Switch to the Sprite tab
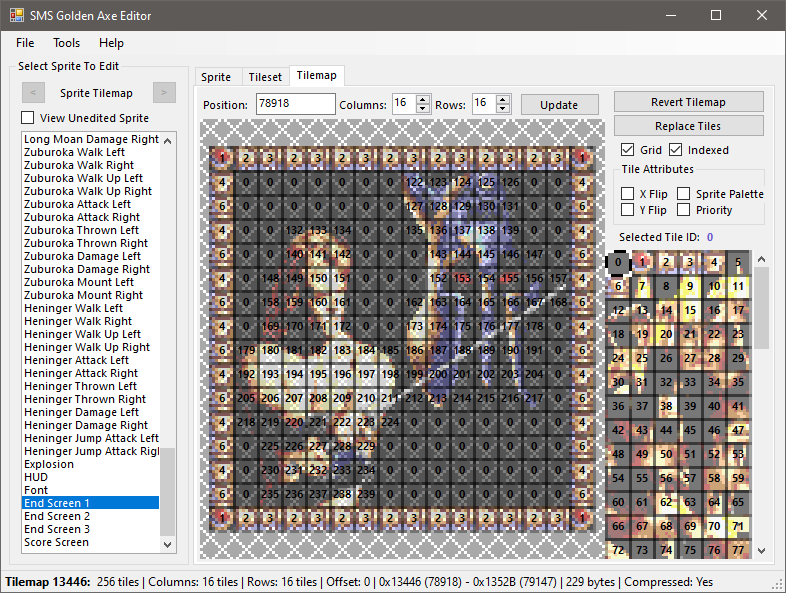 point(216,77)
